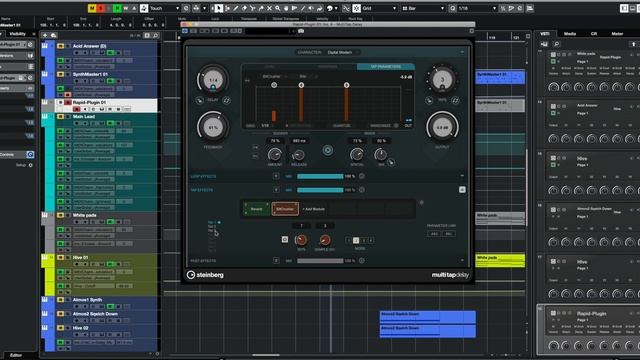Click the Mixer Spatial knob
This screenshot has height=360, width=640.
(x=357, y=155)
